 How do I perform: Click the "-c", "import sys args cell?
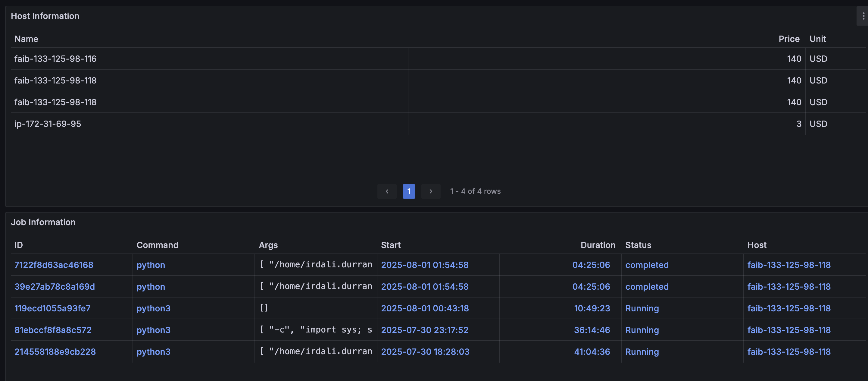click(316, 330)
